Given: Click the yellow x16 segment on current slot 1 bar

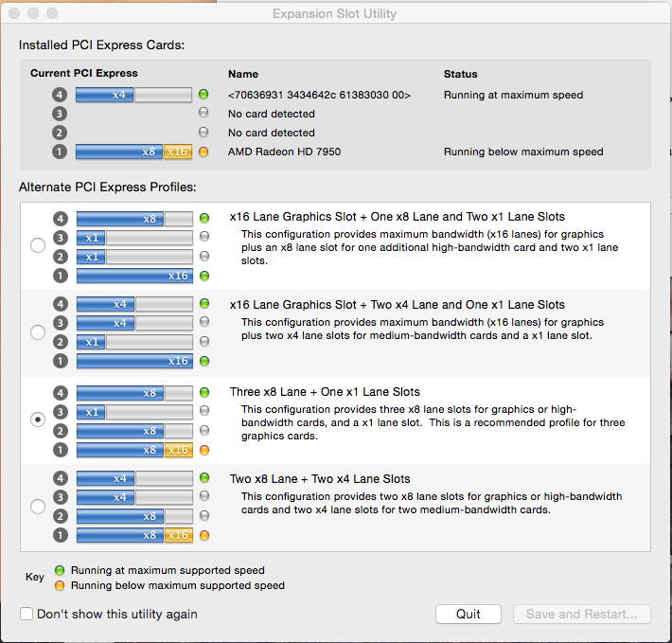Looking at the screenshot, I should pos(177,152).
